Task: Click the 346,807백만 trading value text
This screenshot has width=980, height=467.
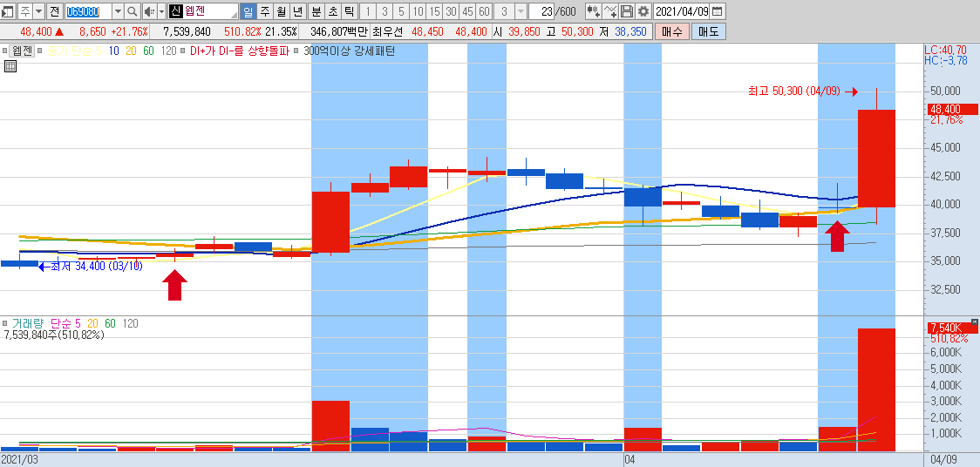Action: 339,32
